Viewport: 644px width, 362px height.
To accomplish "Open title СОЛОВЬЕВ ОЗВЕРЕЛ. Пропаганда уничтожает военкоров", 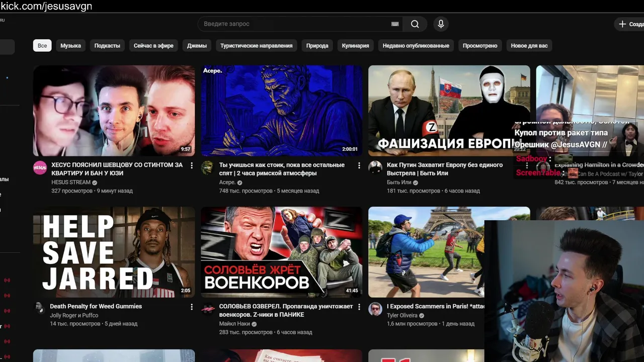I will (x=285, y=310).
